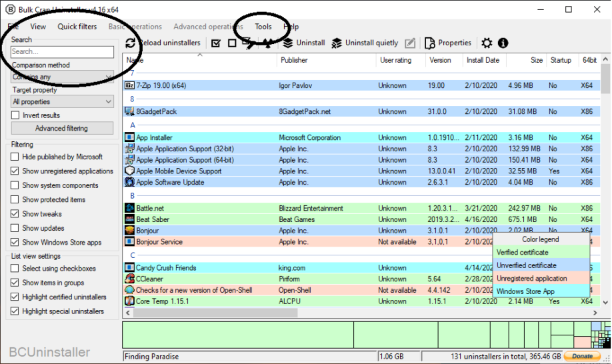Enable the Show updates checkbox
Viewport: 612px width, 364px height.
[15, 228]
